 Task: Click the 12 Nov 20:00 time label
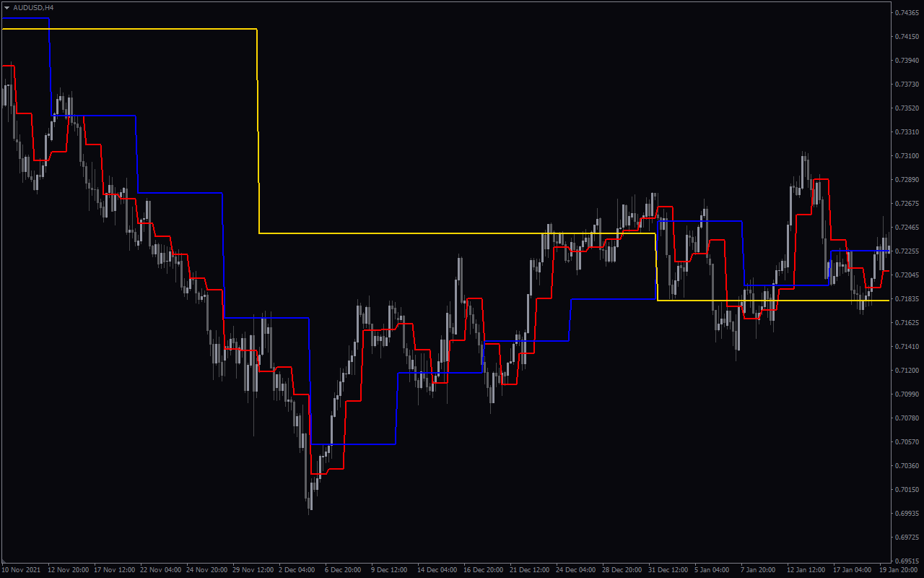coord(68,570)
